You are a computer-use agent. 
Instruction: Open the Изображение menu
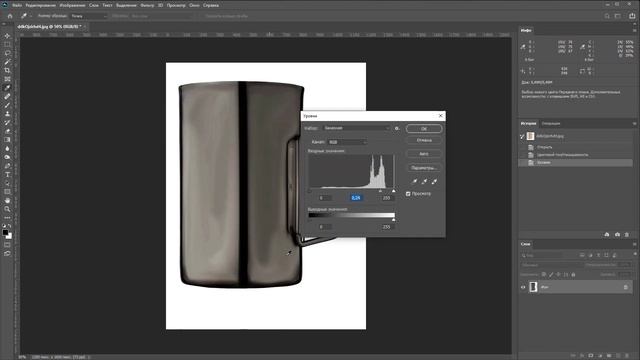(x=72, y=5)
